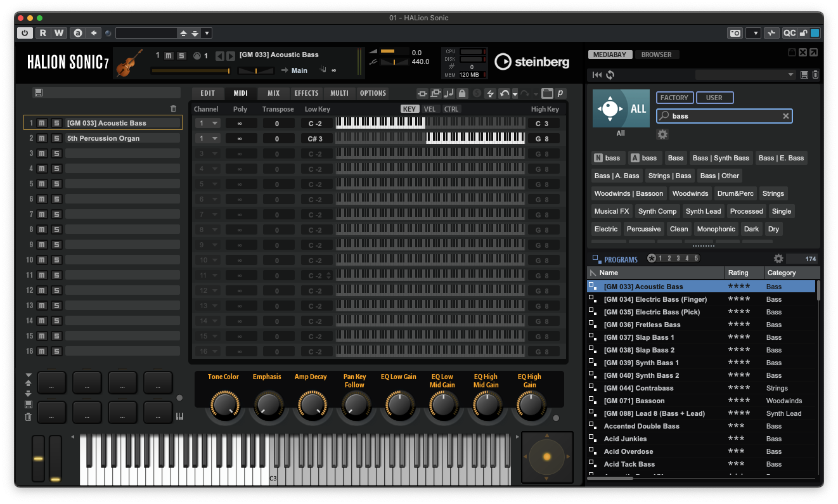This screenshot has width=838, height=504.
Task: Click the waveform activity icon in the top bar
Action: [x=771, y=33]
